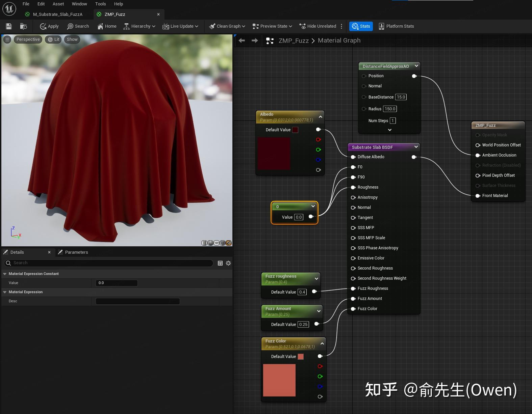Click the Details search field
This screenshot has height=414, width=532.
111,263
